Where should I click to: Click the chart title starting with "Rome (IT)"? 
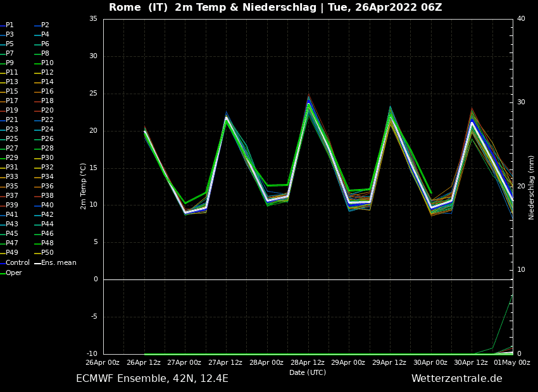point(275,7)
